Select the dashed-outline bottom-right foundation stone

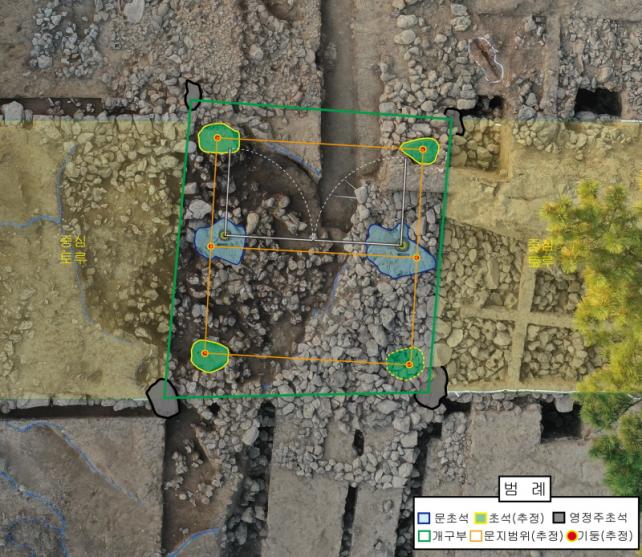click(405, 362)
